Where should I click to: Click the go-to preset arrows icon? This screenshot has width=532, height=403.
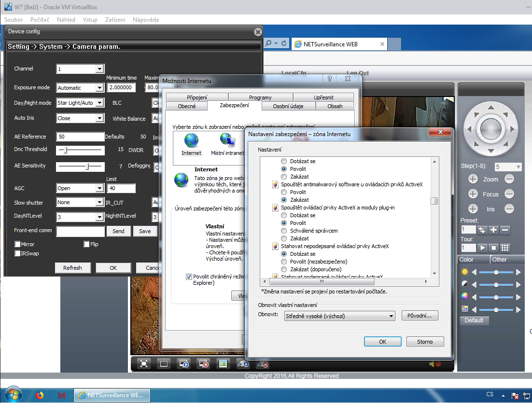pyautogui.click(x=482, y=230)
